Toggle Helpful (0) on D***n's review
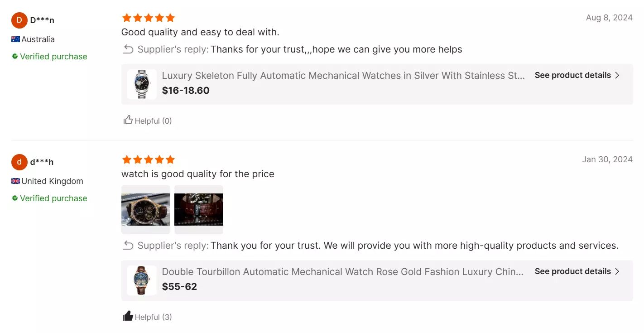Image resolution: width=644 pixels, height=333 pixels. click(x=148, y=121)
